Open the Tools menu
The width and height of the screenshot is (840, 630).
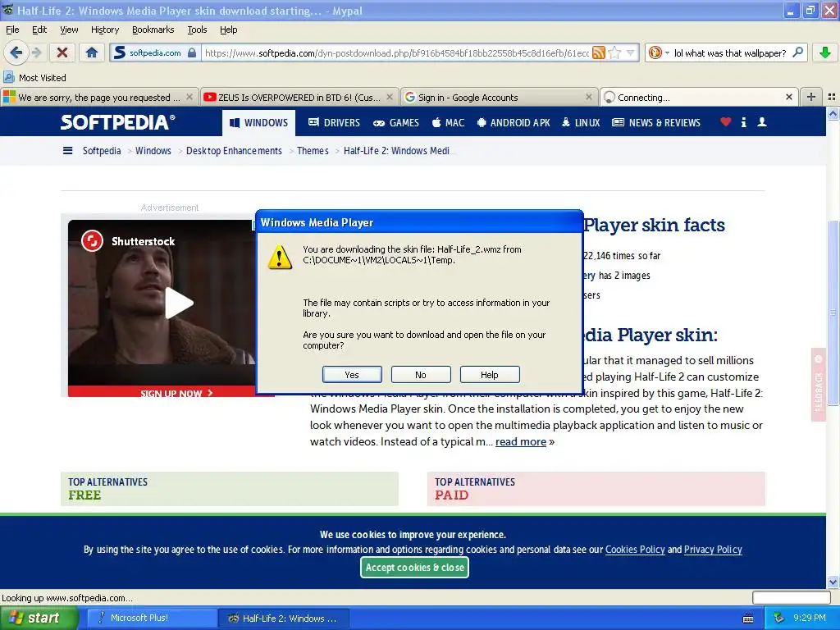click(197, 30)
